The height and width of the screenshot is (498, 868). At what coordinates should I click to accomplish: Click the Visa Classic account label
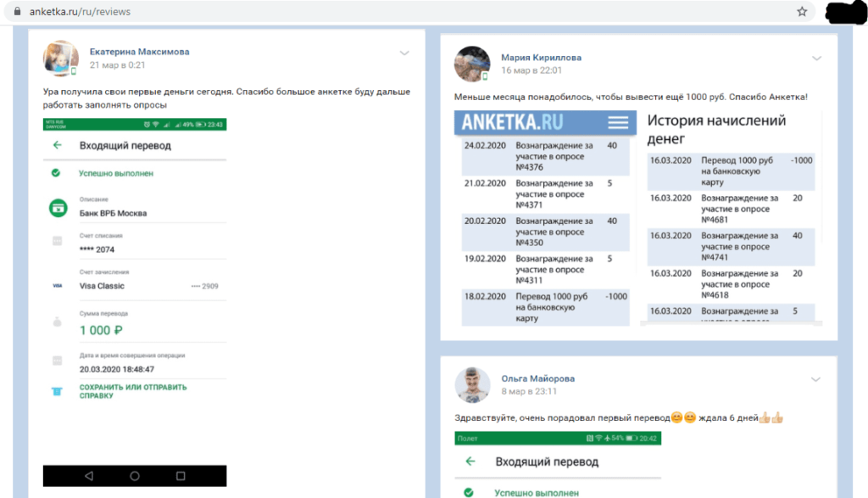click(x=102, y=286)
